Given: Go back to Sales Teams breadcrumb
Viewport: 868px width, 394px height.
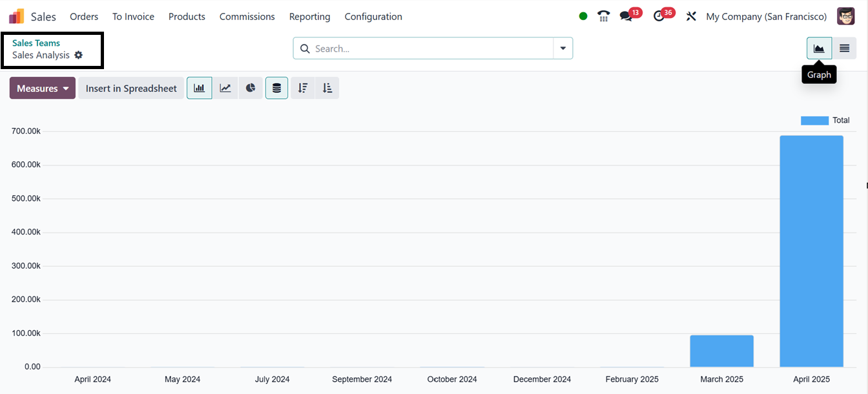Looking at the screenshot, I should [36, 43].
